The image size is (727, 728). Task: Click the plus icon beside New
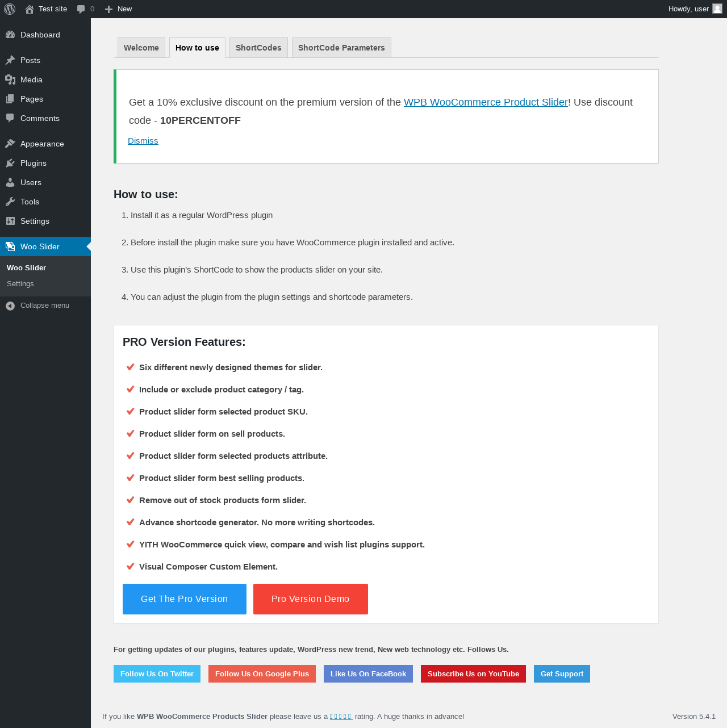point(109,9)
